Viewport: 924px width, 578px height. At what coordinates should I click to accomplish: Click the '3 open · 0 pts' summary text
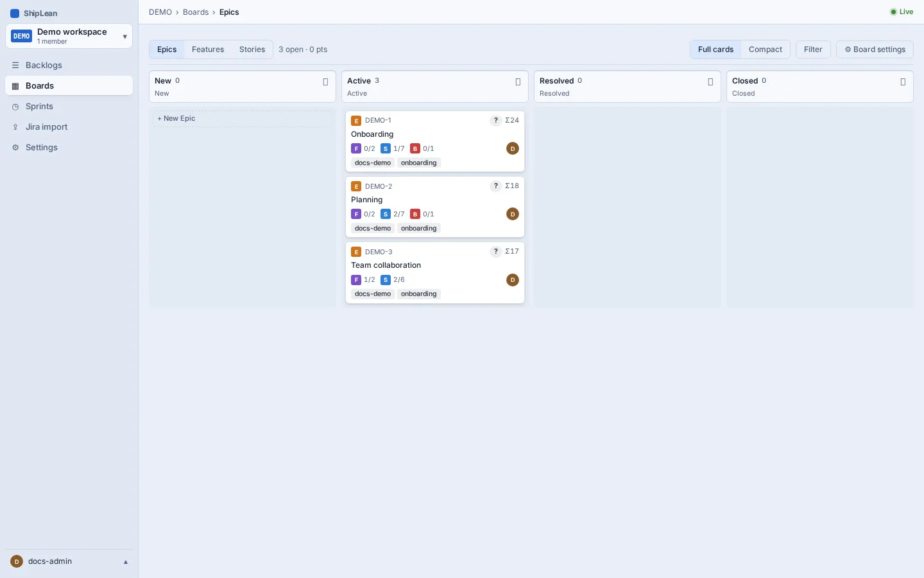[x=303, y=49]
